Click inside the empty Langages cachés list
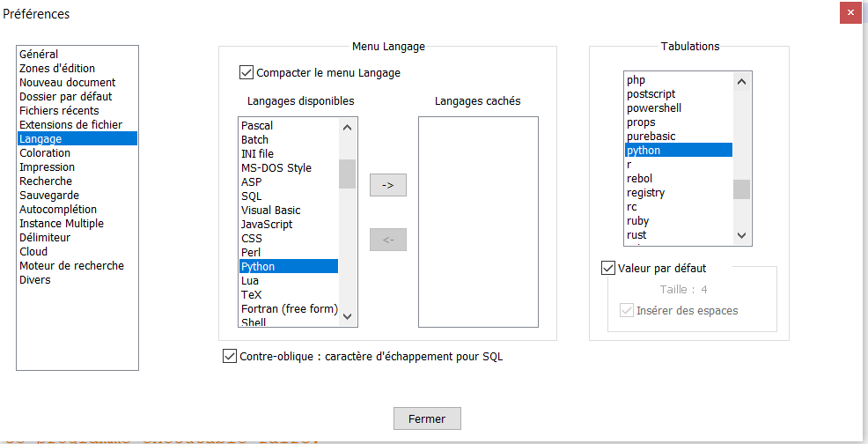The width and height of the screenshot is (868, 444). (x=478, y=220)
